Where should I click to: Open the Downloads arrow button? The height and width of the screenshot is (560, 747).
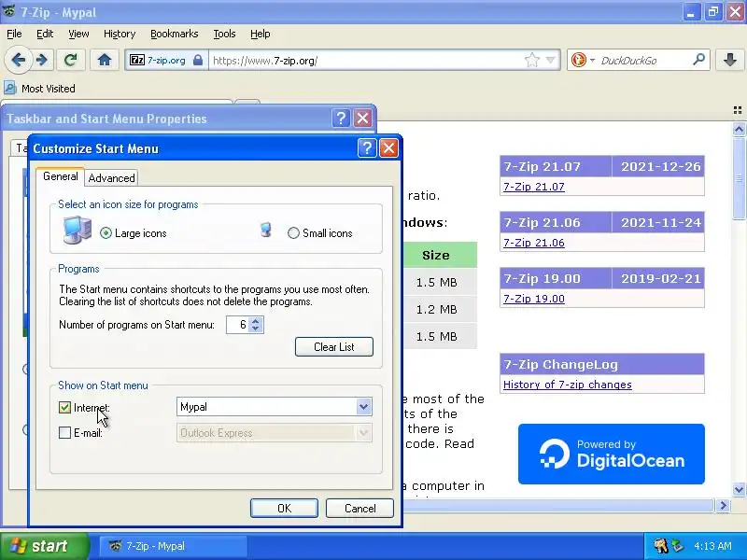730,60
